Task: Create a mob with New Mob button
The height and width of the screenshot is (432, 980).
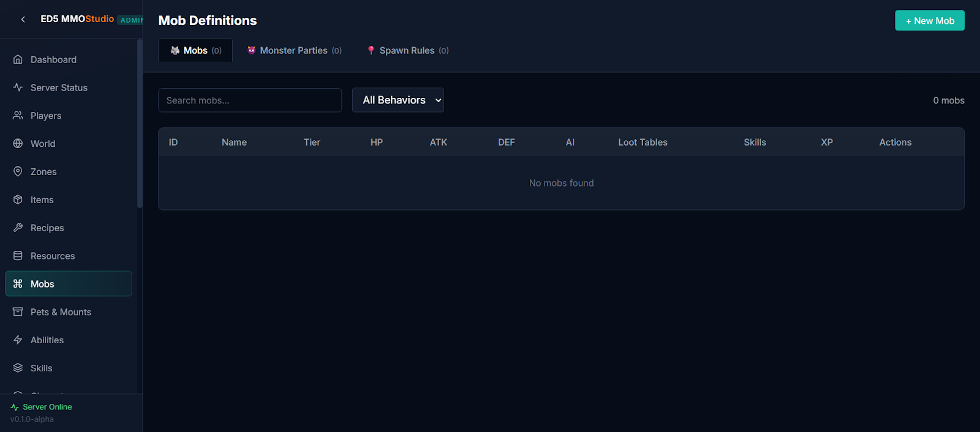Action: pyautogui.click(x=930, y=20)
